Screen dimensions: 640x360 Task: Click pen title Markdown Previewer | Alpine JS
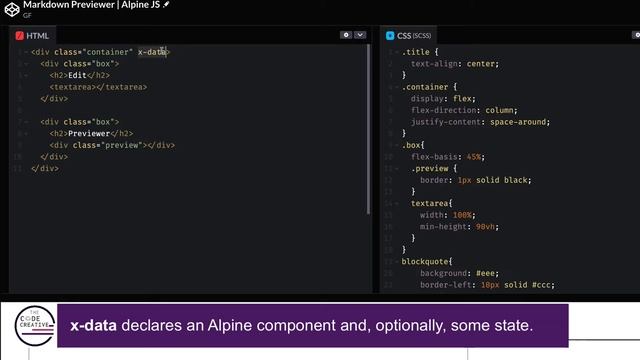[91, 5]
